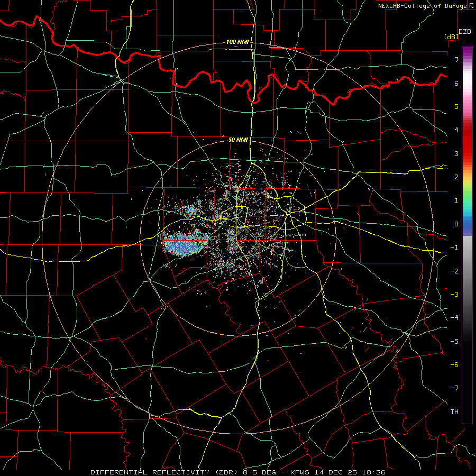This screenshot has height=476, width=476.
Task: Click the "3" value on the color scale
Action: [x=456, y=153]
